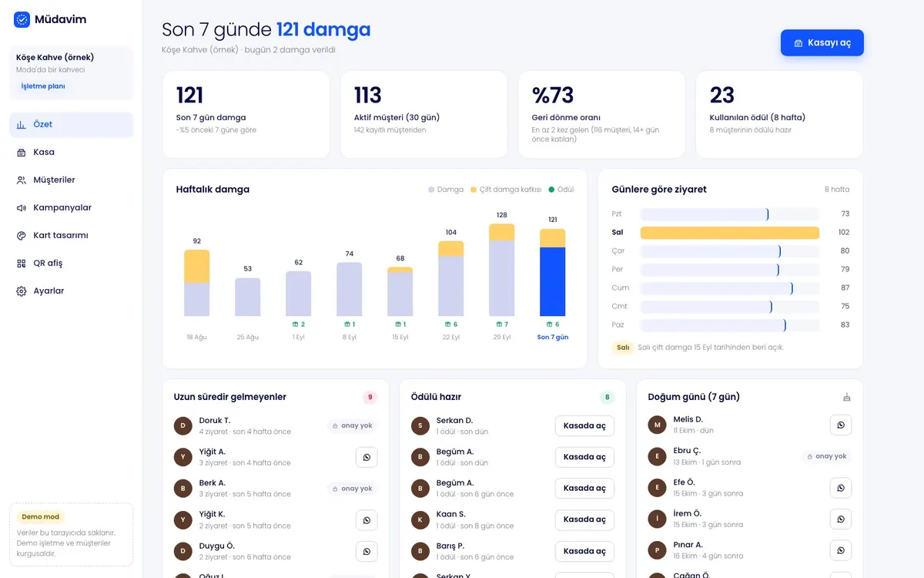Open Ayarlar settings in sidebar
The image size is (924, 578).
pyautogui.click(x=71, y=291)
